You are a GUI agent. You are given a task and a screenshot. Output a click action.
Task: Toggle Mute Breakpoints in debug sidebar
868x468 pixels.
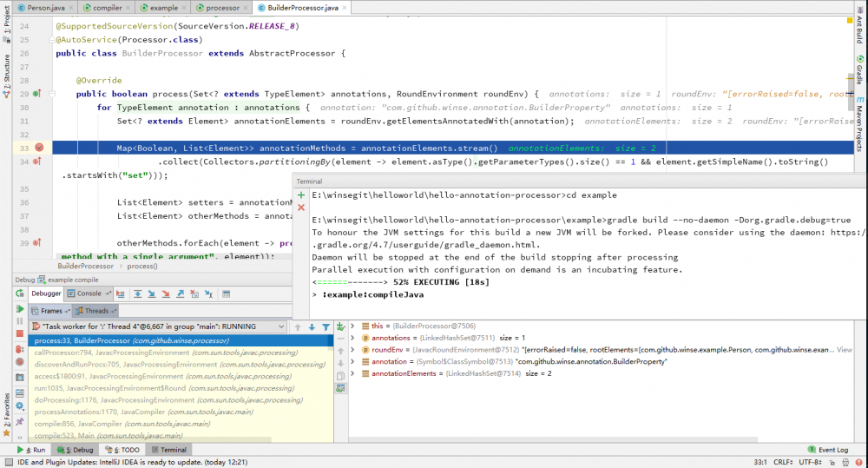20,361
